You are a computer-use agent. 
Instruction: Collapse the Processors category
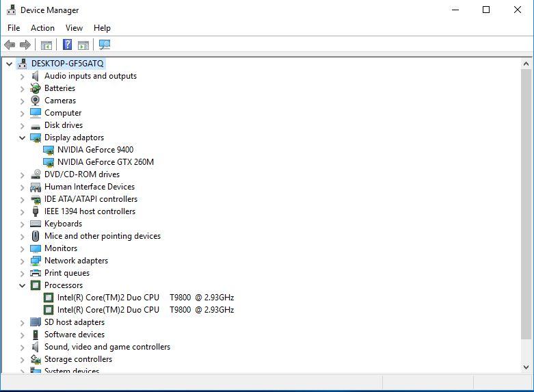(22, 286)
